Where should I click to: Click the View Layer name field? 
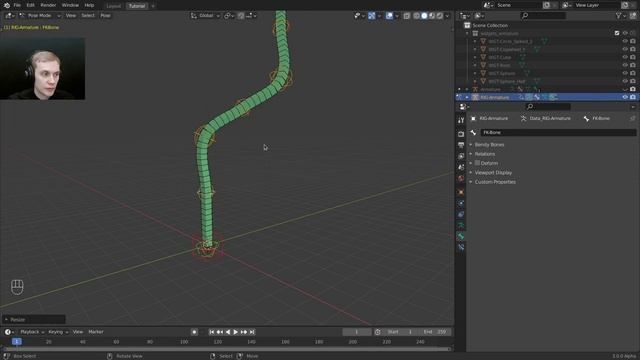[597, 5]
